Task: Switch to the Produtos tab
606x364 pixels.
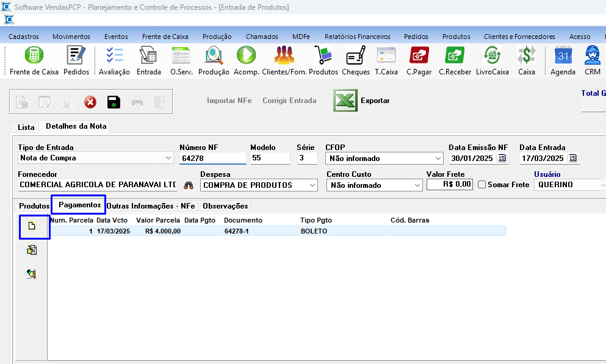Action: click(34, 206)
